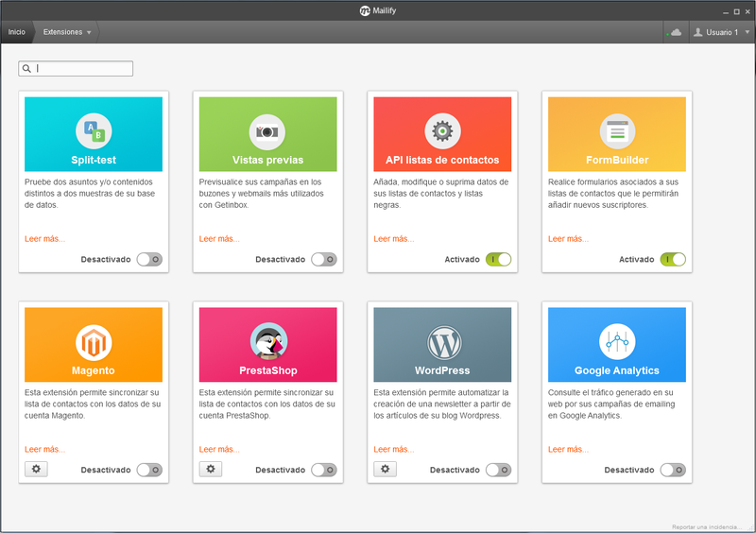756x533 pixels.
Task: Open Leer más link under PrestaShop
Action: [x=219, y=449]
